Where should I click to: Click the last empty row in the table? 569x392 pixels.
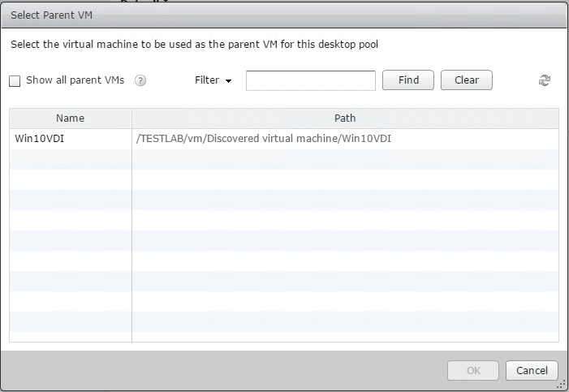coord(284,336)
